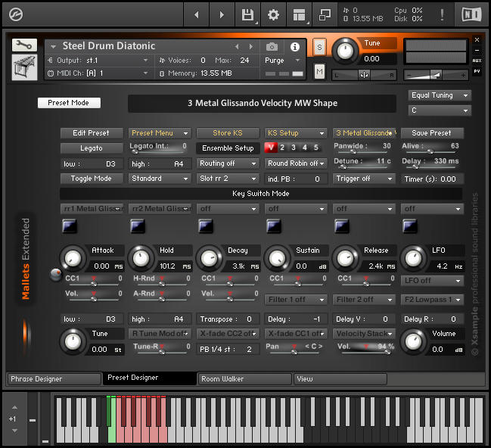Screen dimensions: 491x448
Task: Click the ind. PB value field
Action: [x=296, y=179]
